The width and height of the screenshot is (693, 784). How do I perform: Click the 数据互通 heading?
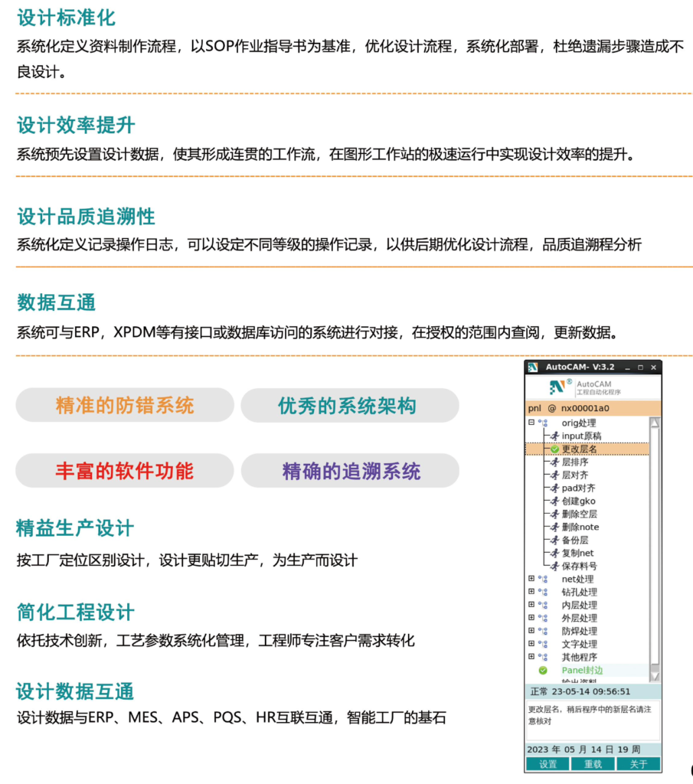(57, 302)
